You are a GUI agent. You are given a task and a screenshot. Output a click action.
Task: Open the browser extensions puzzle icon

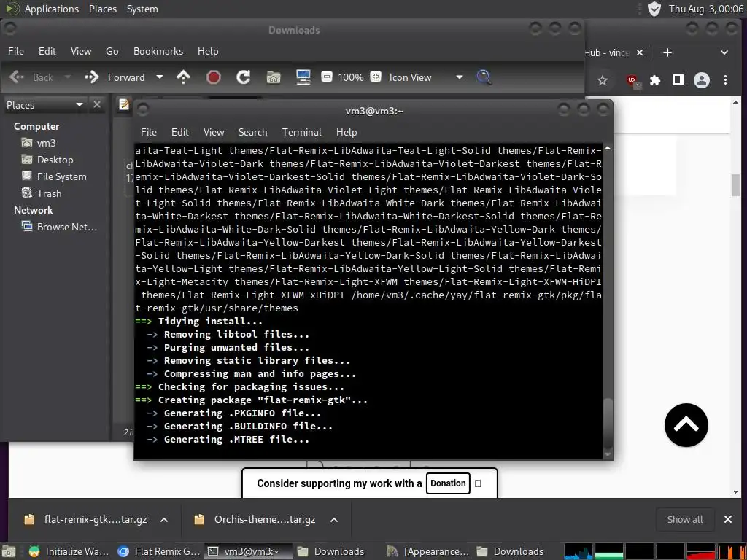click(x=656, y=80)
